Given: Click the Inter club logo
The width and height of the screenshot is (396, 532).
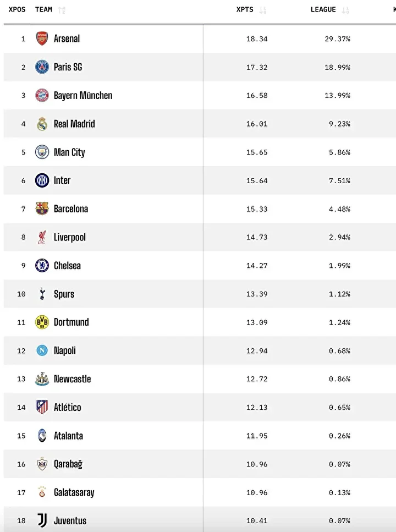Looking at the screenshot, I should click(x=42, y=180).
